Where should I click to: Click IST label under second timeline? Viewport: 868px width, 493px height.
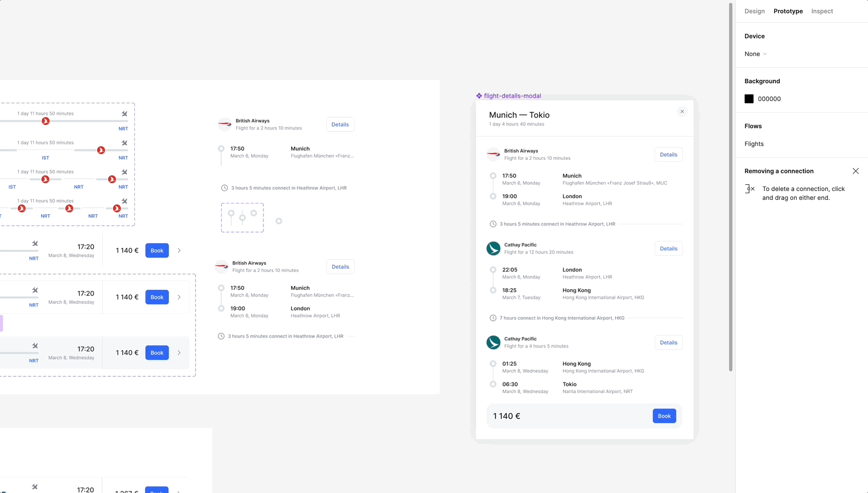pos(46,158)
